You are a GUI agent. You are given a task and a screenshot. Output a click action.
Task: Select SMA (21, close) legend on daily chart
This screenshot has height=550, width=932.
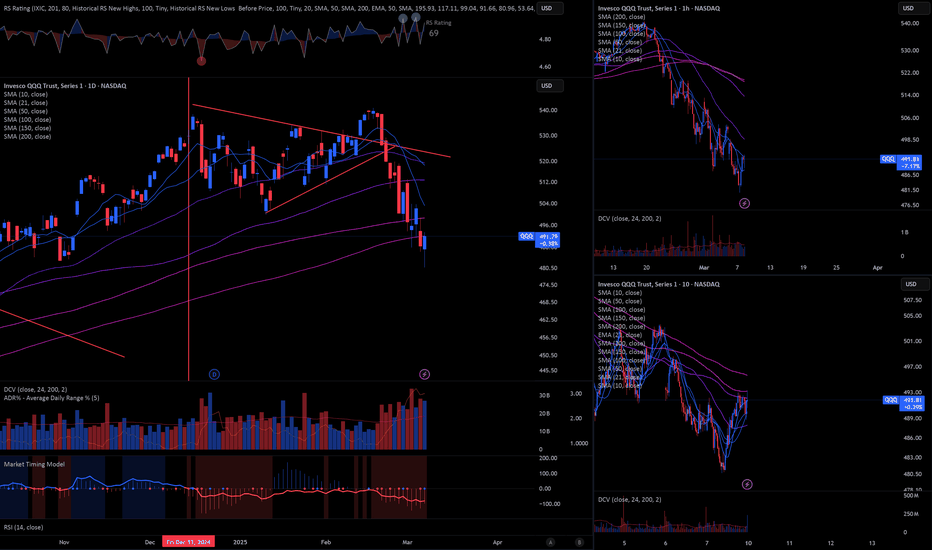tap(26, 103)
